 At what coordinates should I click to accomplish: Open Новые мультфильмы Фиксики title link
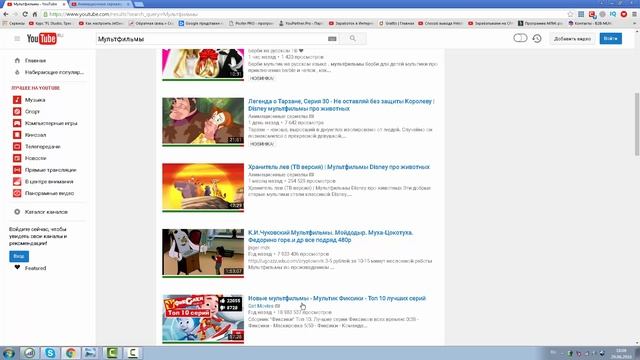pos(337,298)
